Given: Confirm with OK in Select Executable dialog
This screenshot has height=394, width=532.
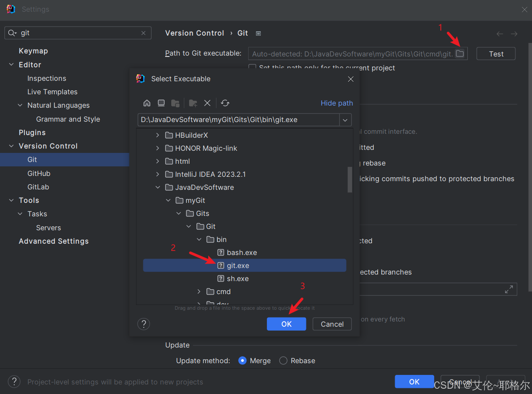Looking at the screenshot, I should click(x=286, y=324).
